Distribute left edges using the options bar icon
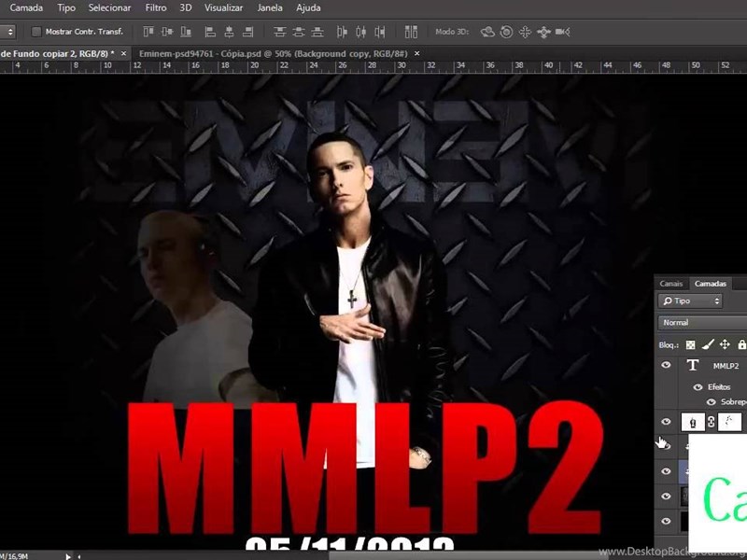Image resolution: width=747 pixels, height=560 pixels. click(x=342, y=32)
